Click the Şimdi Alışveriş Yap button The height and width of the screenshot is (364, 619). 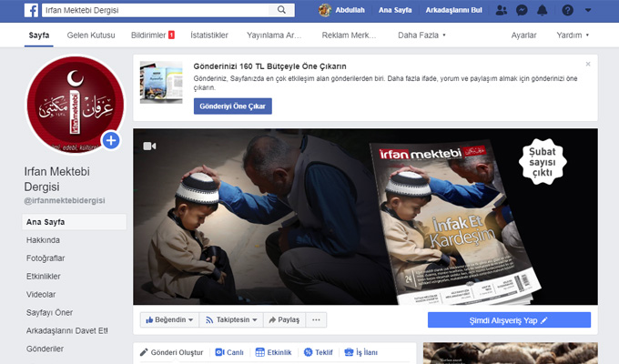pyautogui.click(x=509, y=320)
